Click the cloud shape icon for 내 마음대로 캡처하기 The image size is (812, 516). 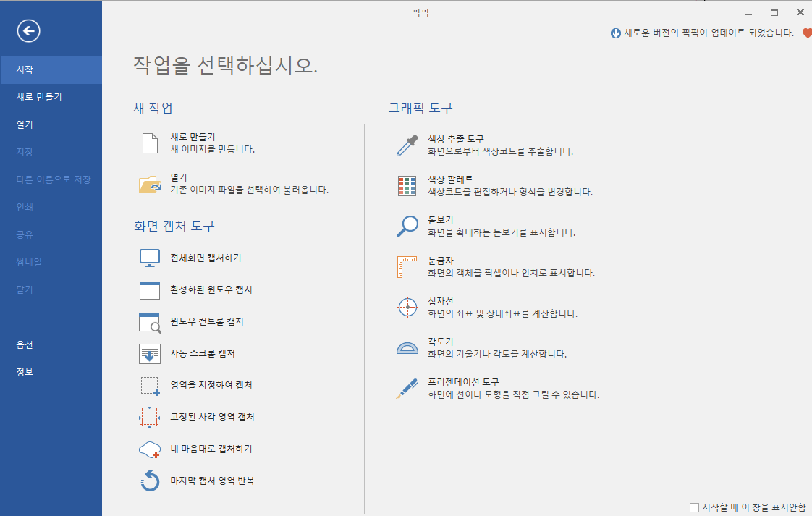coord(150,449)
